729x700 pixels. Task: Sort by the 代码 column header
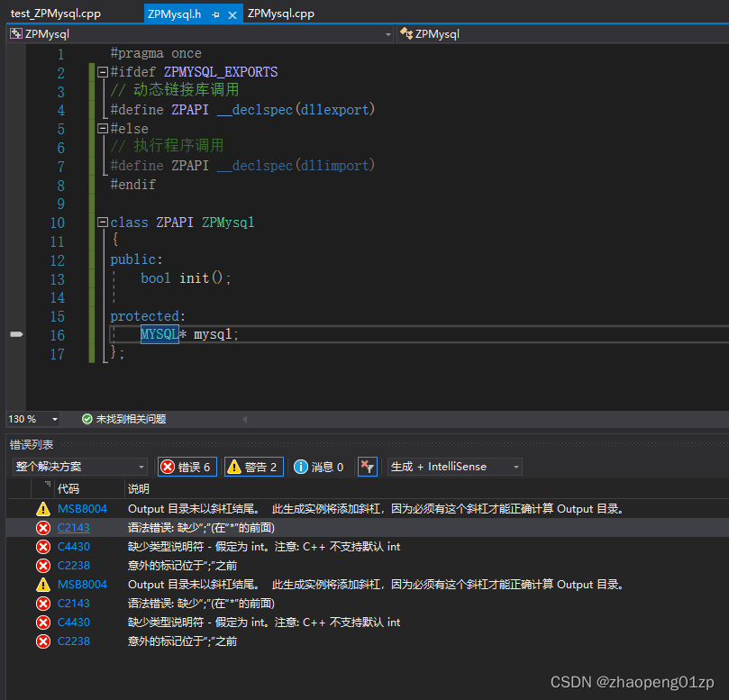pos(68,488)
